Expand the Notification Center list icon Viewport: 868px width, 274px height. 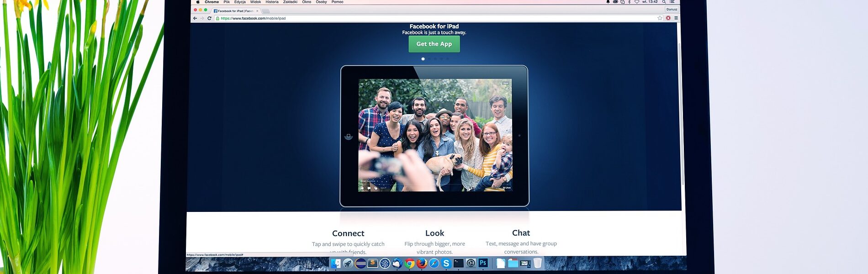click(672, 2)
